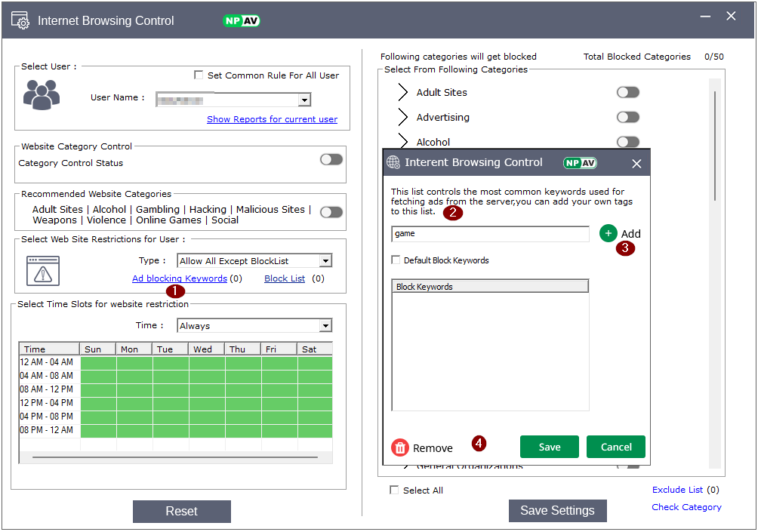Image resolution: width=761 pixels, height=532 pixels.
Task: Click the green Save button
Action: [x=549, y=447]
